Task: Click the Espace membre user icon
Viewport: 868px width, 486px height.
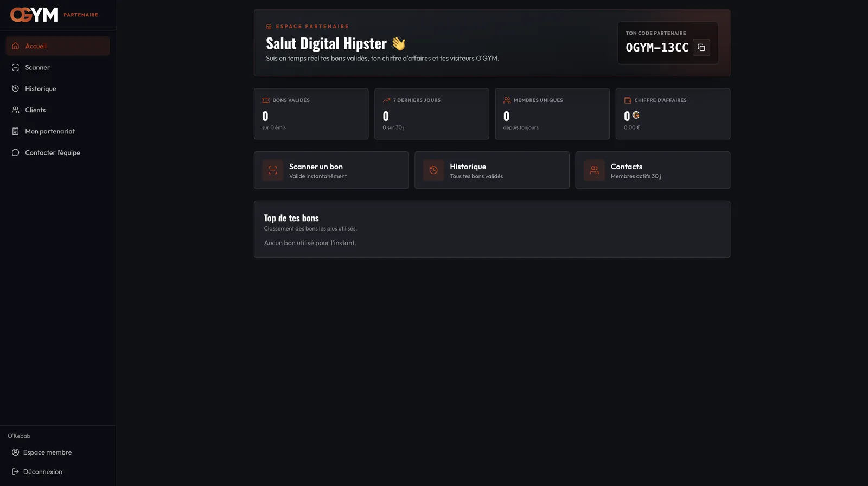Action: (16, 452)
